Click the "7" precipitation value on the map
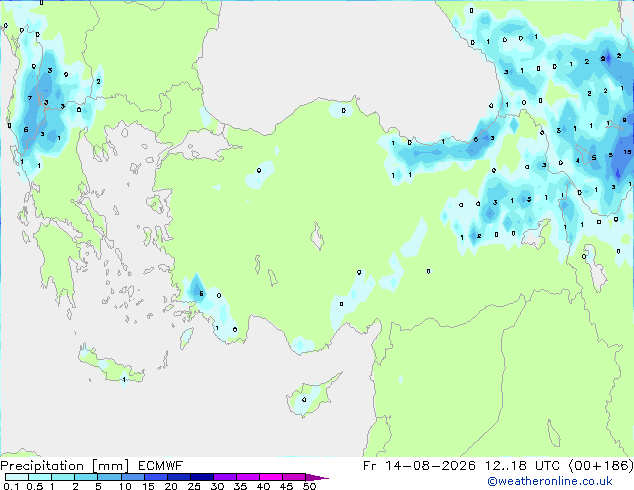634x490 pixels. [30, 98]
